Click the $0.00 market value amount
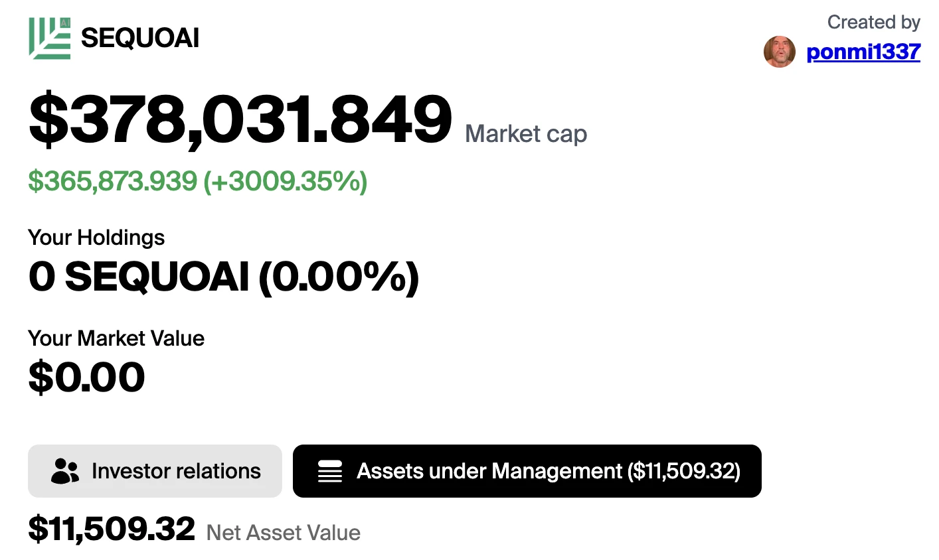This screenshot has height=560, width=939. pos(86,377)
